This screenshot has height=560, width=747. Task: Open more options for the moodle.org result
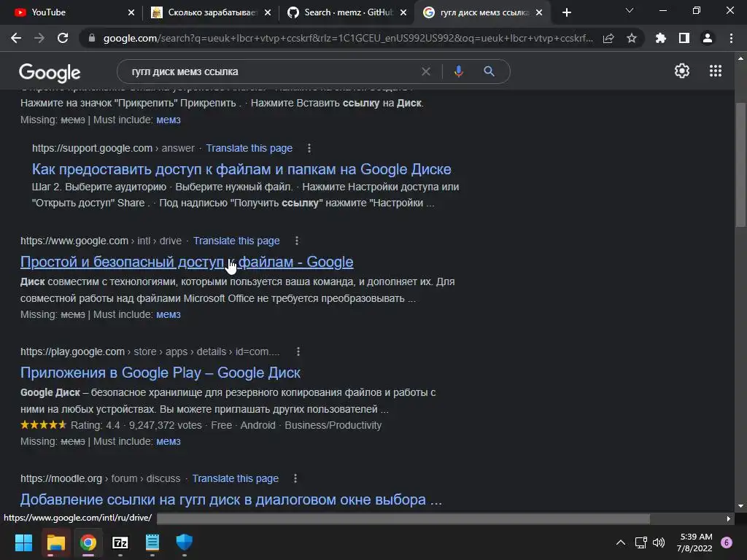pyautogui.click(x=295, y=478)
